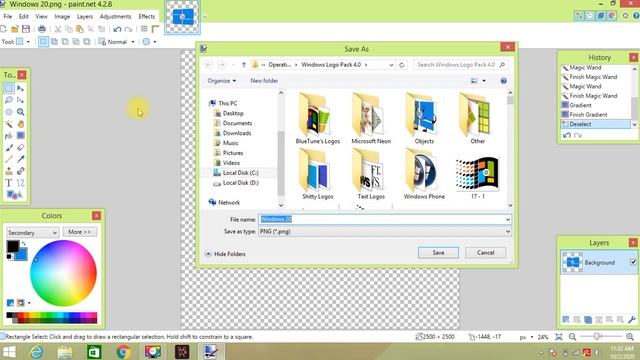Toggle the rulers toolbar icon

[155, 29]
